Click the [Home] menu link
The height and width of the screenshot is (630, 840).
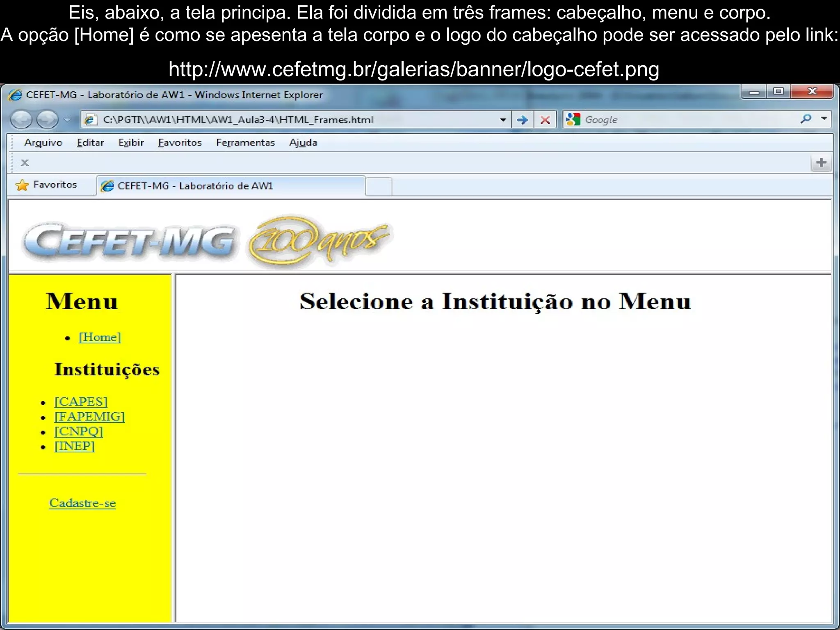[100, 337]
